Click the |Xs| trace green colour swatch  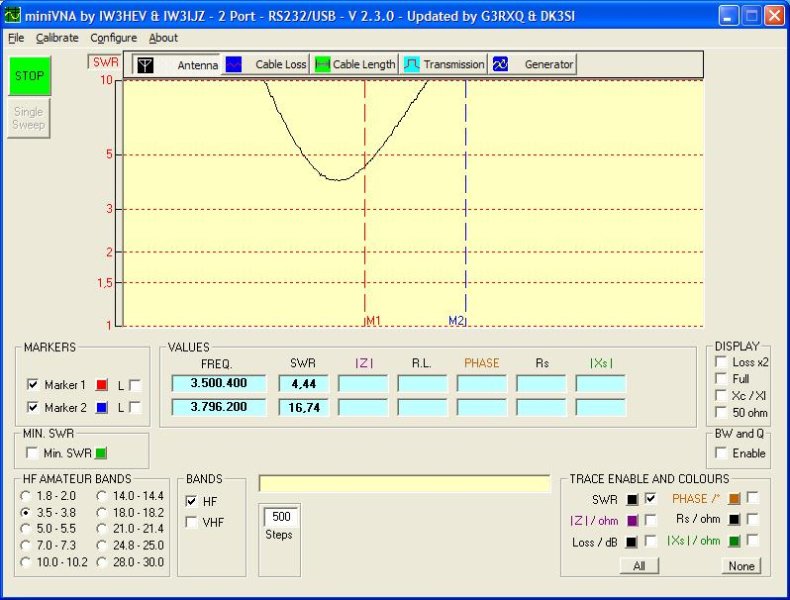735,541
